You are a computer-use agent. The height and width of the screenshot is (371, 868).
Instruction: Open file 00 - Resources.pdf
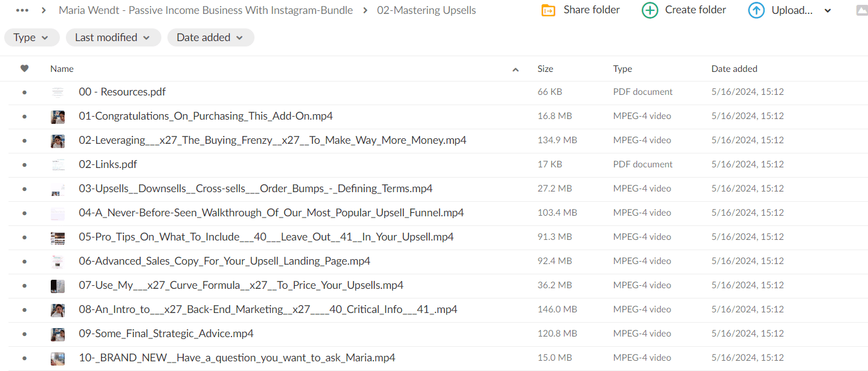(122, 92)
